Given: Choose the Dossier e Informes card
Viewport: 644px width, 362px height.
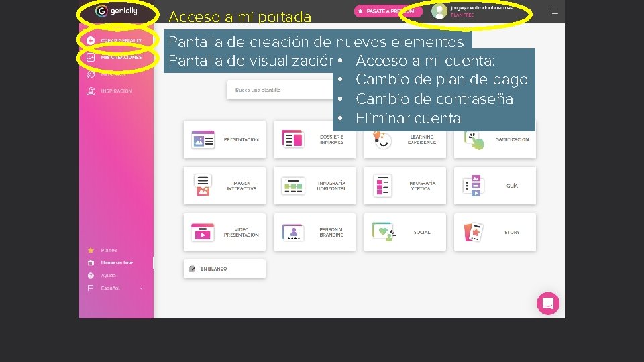Looking at the screenshot, I should point(315,139).
